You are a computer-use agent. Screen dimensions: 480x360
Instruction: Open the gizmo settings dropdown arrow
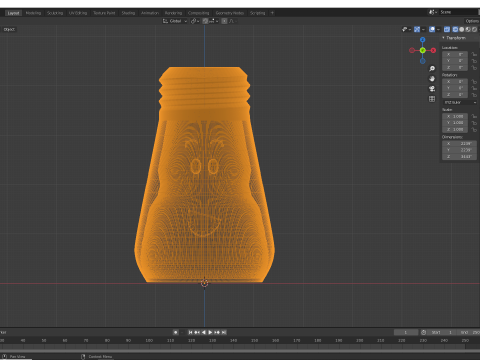423,29
